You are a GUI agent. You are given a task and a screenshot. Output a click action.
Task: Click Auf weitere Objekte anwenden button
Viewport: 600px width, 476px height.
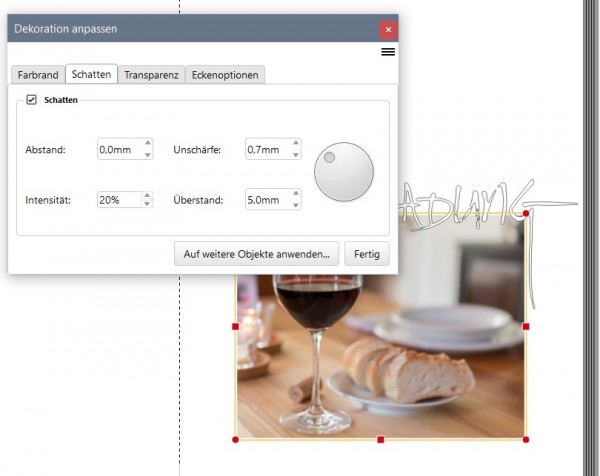[x=256, y=254]
